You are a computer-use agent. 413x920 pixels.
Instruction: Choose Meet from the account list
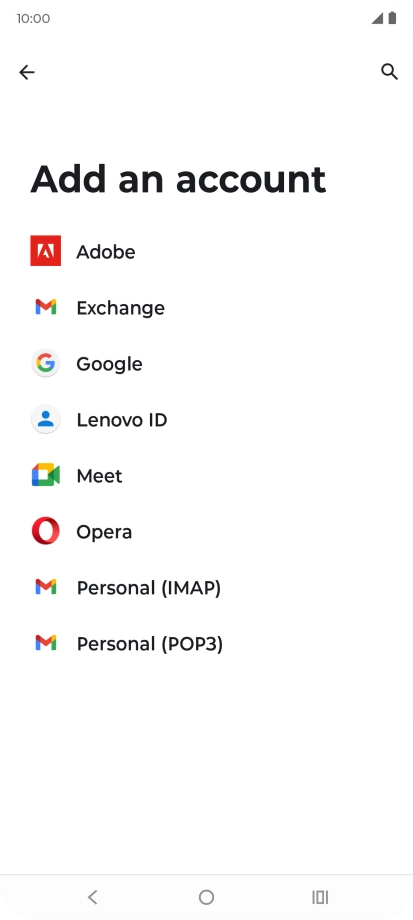(x=206, y=475)
